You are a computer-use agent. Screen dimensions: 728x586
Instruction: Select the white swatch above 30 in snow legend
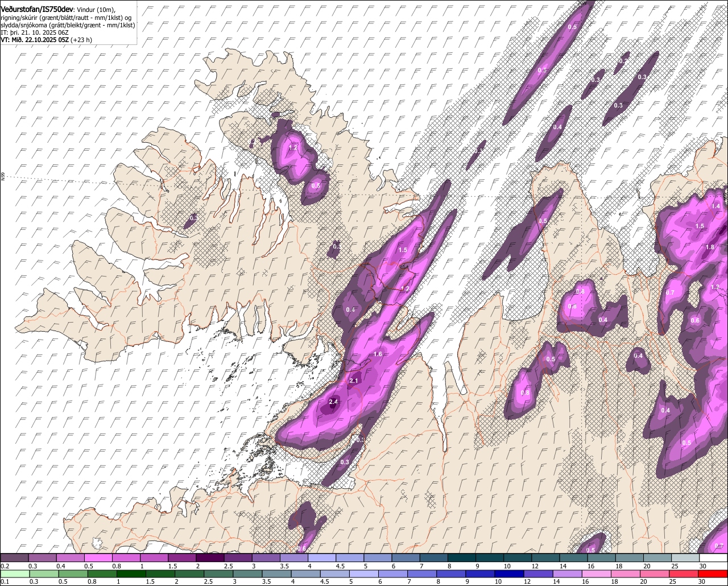[713, 558]
